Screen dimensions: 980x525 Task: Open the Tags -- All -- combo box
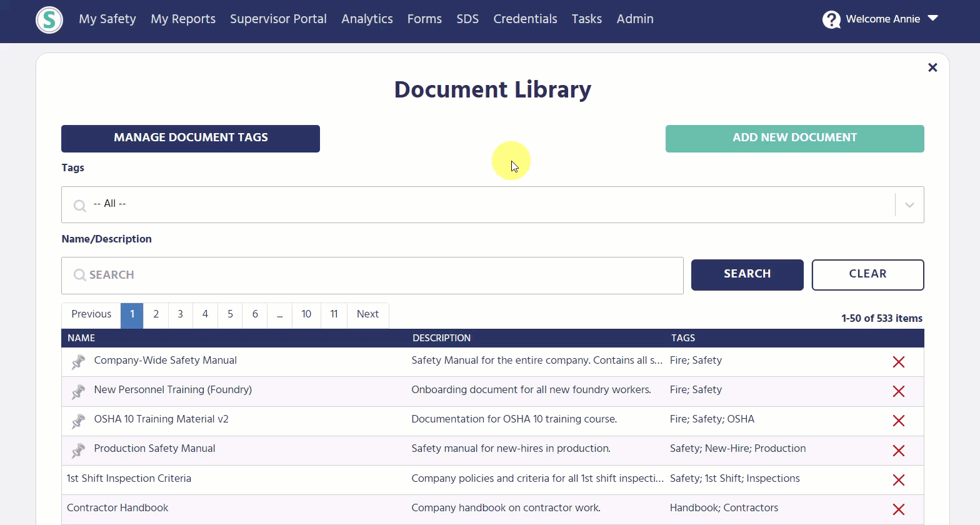coord(492,204)
